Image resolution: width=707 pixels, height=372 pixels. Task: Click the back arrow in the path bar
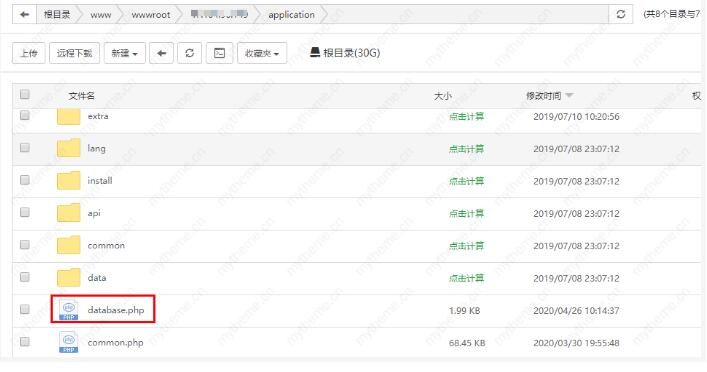tap(24, 14)
